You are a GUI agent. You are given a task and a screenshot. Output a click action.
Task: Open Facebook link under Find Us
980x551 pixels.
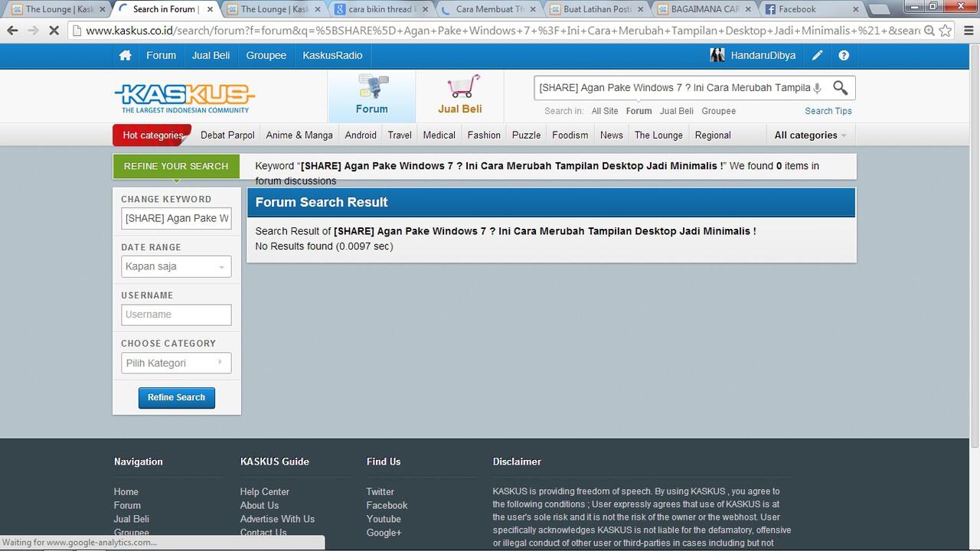tap(387, 505)
